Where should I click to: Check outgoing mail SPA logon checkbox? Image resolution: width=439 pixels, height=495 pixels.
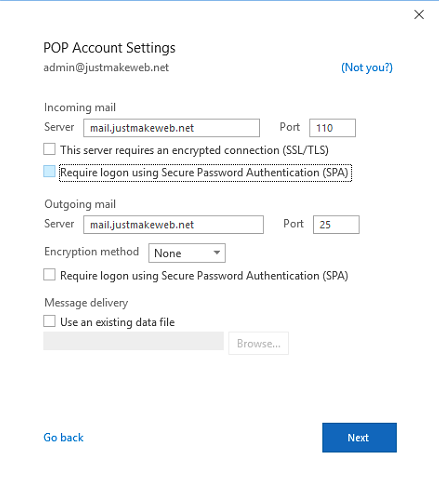49,275
